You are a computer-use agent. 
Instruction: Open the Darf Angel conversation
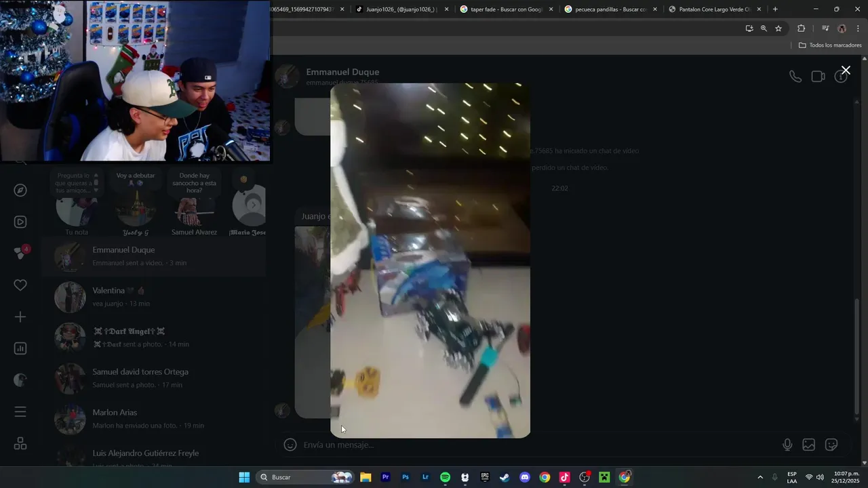pyautogui.click(x=154, y=338)
